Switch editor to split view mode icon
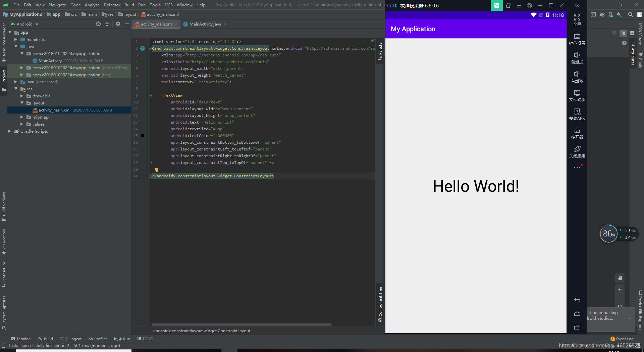 click(x=623, y=33)
